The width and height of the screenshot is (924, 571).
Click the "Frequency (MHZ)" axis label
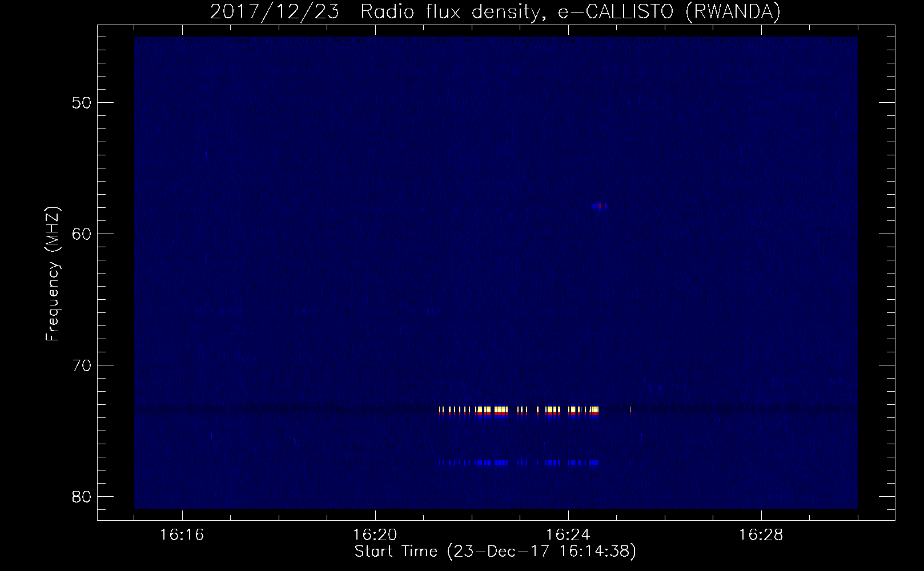pos(53,274)
